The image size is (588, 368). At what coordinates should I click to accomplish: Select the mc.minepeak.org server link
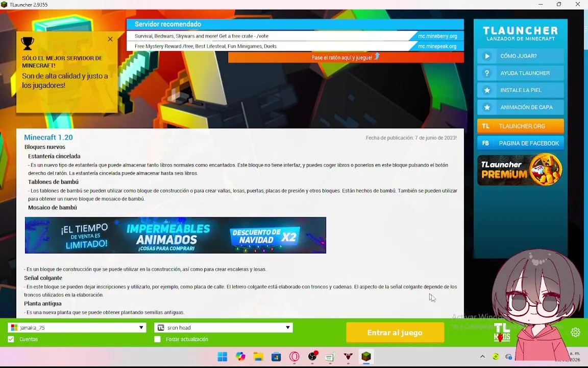point(437,46)
